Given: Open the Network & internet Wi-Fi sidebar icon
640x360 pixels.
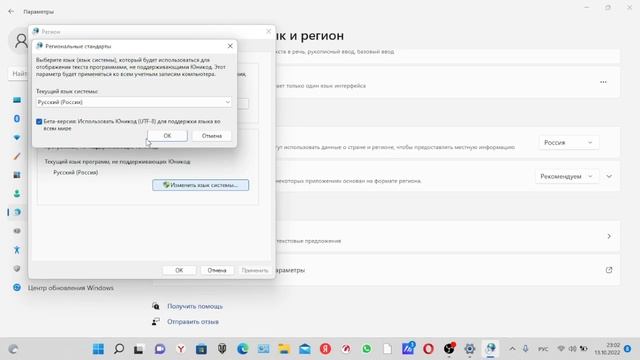Looking at the screenshot, I should [x=17, y=138].
